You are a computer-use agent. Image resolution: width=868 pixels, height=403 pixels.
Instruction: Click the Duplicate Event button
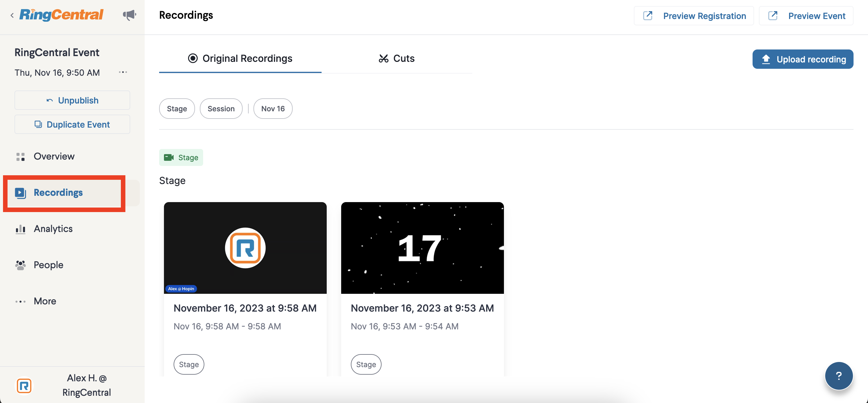click(x=72, y=125)
